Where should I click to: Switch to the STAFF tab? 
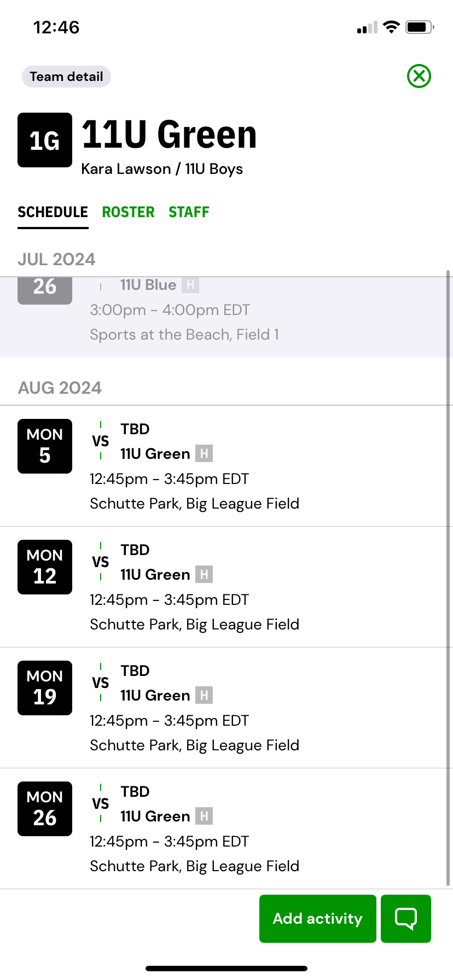coord(189,212)
